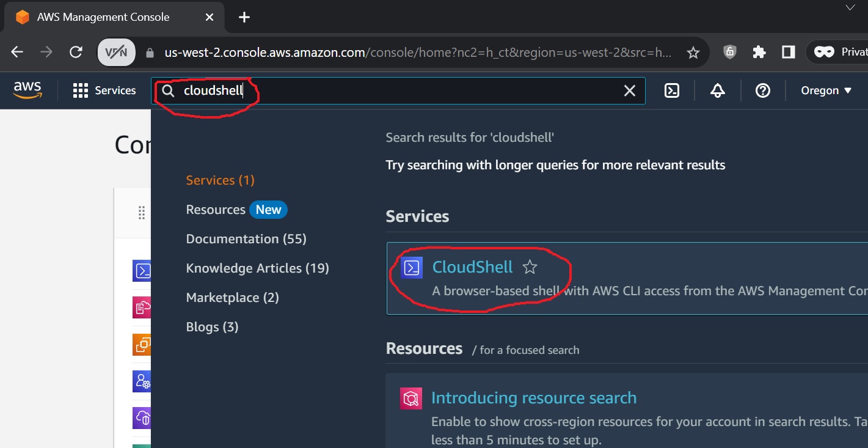Toggle the browser side panel icon
Screen dimensions: 868x448
(789, 52)
